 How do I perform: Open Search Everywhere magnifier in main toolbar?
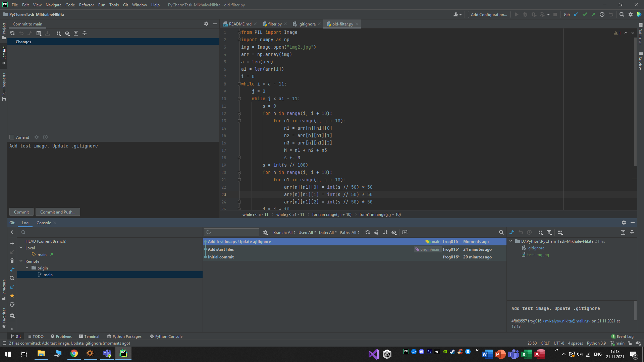(622, 14)
